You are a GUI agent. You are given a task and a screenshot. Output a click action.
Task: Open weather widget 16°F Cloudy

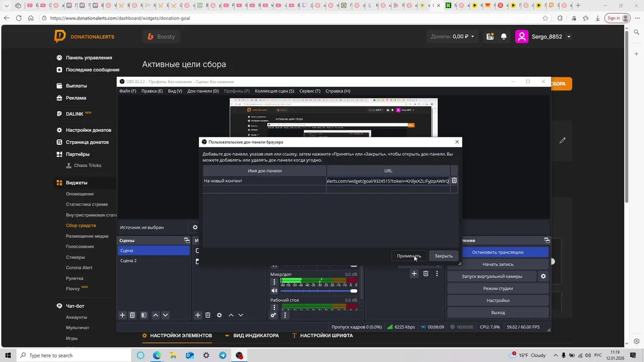[x=527, y=355]
